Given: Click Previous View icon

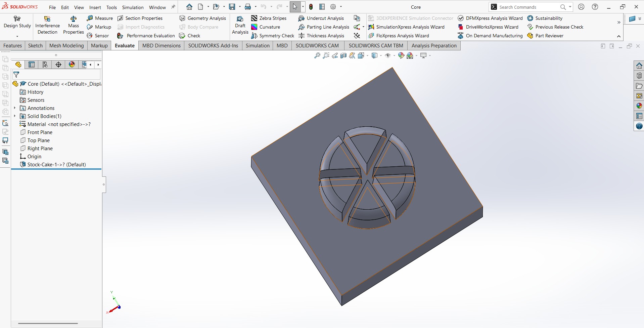Looking at the screenshot, I should (335, 55).
